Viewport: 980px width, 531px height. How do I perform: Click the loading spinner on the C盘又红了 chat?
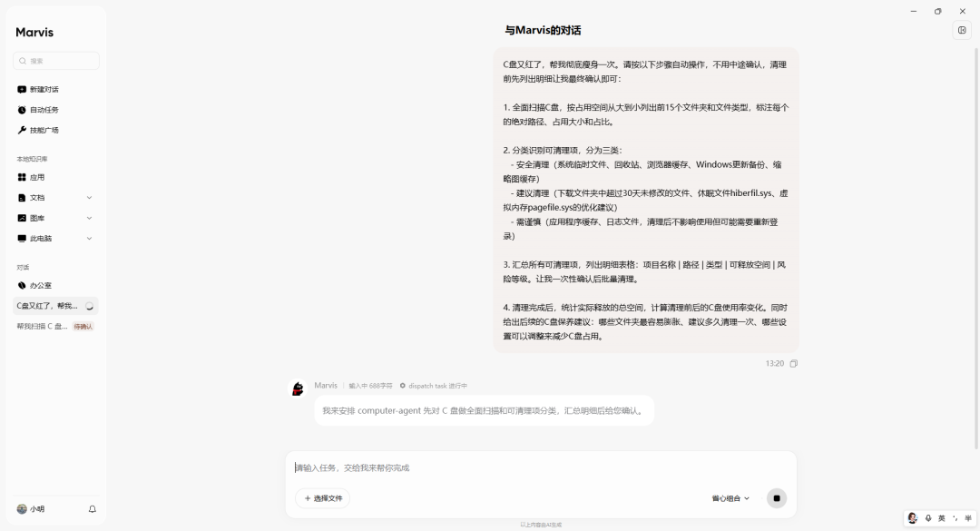[x=89, y=306]
